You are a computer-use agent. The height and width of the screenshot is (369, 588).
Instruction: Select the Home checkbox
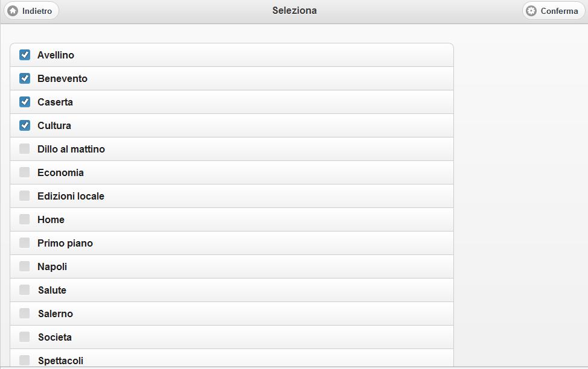[x=25, y=219]
